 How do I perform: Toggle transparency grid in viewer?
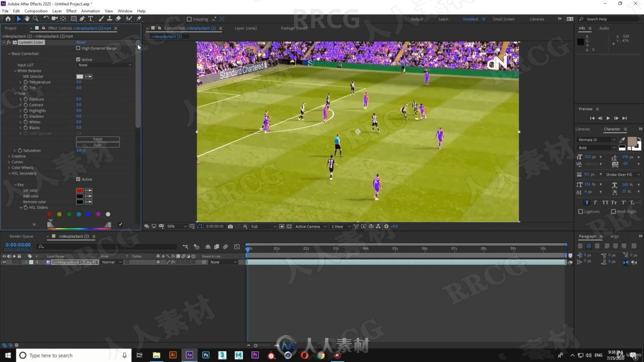coord(289,227)
